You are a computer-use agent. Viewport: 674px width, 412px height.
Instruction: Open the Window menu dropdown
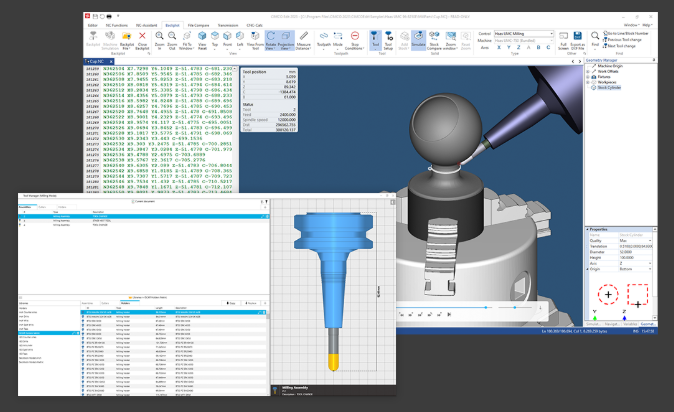[631, 25]
